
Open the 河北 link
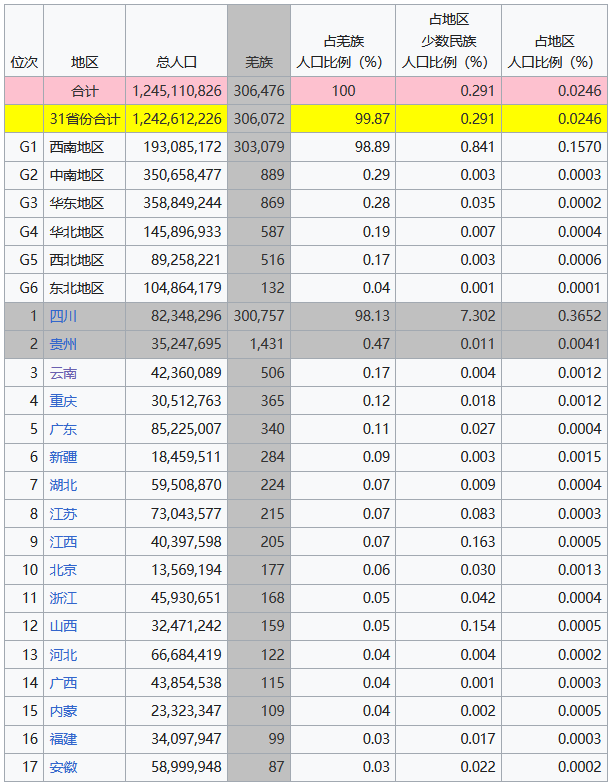(63, 654)
